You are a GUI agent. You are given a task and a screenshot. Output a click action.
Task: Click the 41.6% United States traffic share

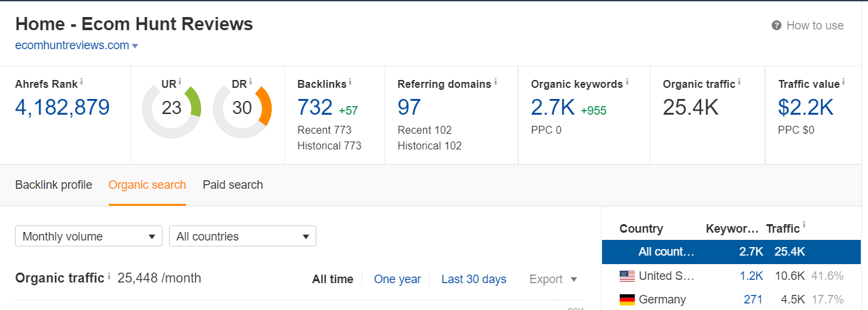827,276
